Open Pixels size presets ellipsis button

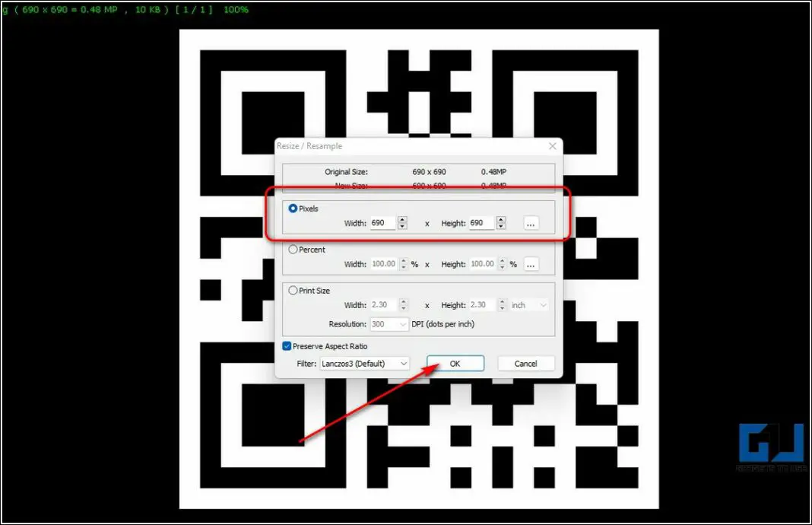coord(531,223)
